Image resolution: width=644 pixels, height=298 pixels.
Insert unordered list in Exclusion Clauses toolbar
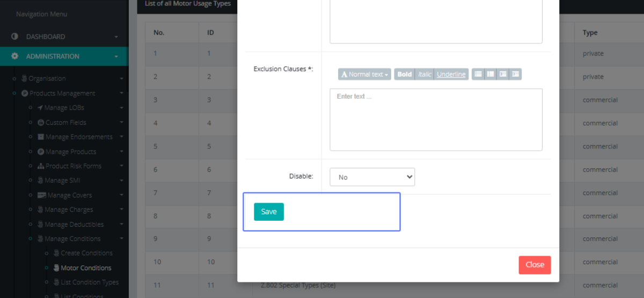pyautogui.click(x=478, y=74)
